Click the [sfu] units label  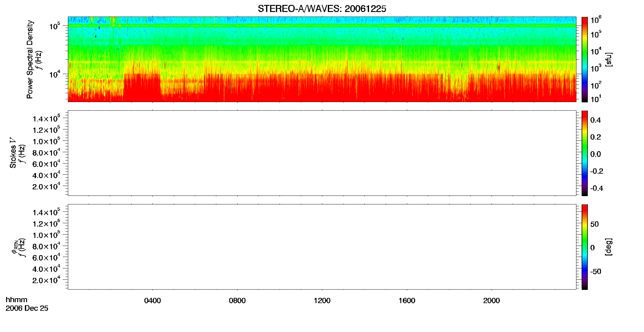tap(608, 59)
